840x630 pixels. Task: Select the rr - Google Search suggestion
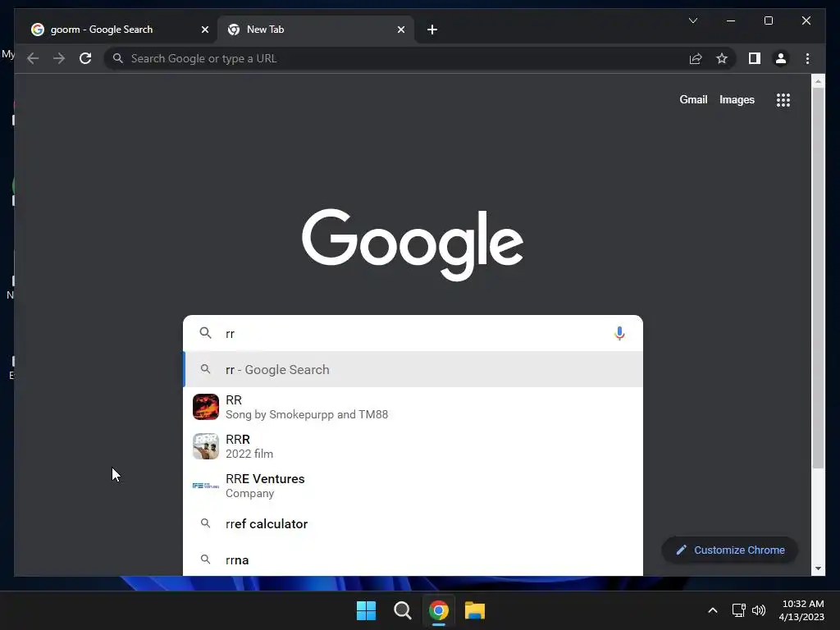(x=413, y=370)
